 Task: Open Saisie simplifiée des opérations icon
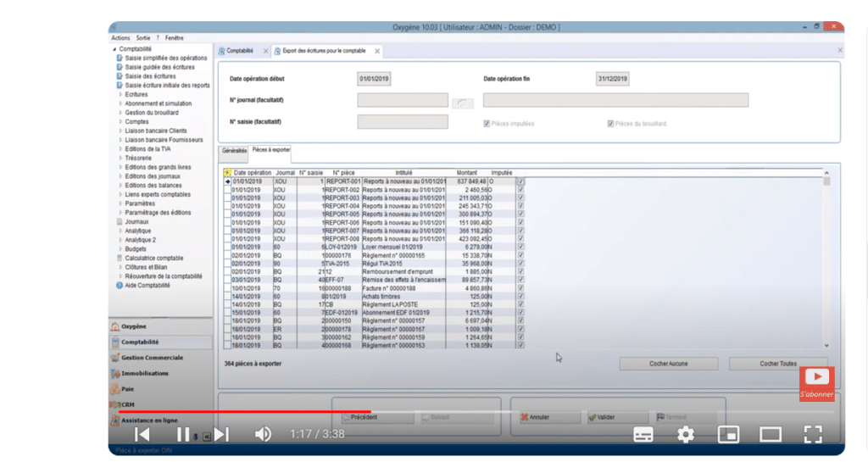[119, 58]
